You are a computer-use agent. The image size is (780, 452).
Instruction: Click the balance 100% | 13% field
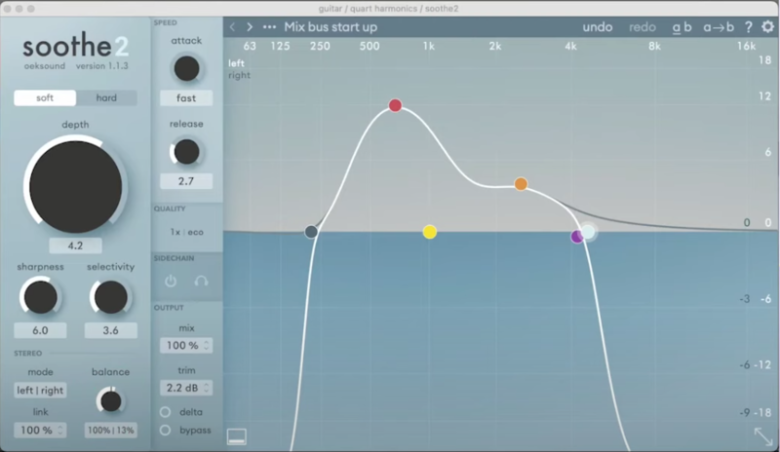coord(110,430)
